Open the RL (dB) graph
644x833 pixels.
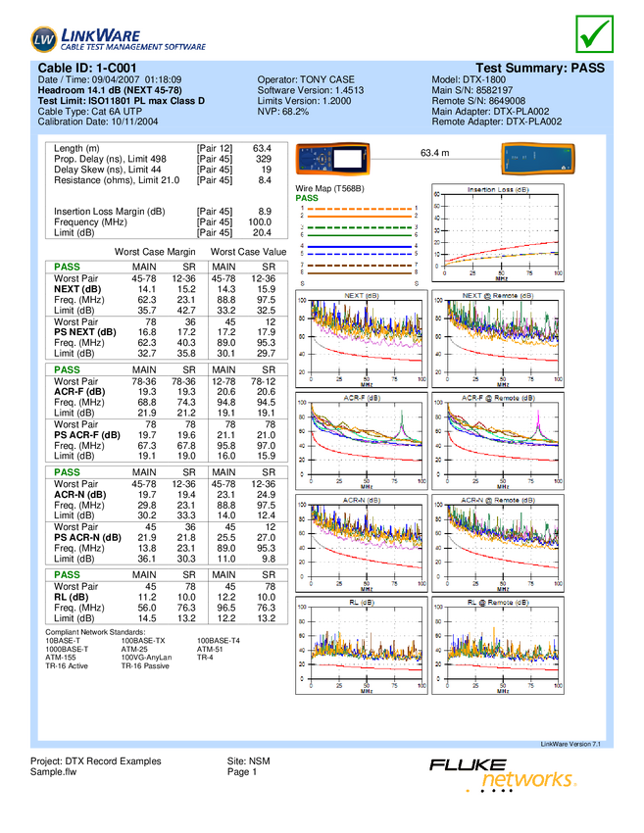pyautogui.click(x=362, y=646)
